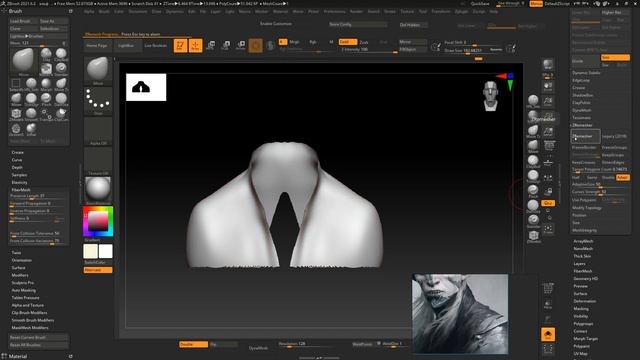
Task: Pick the ClipCurve brush in the Brush palette
Action: click(61, 114)
